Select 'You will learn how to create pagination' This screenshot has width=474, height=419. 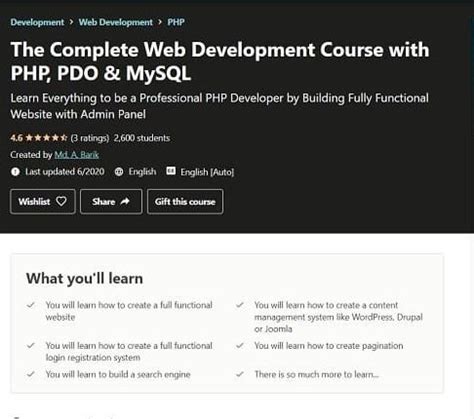click(x=329, y=346)
